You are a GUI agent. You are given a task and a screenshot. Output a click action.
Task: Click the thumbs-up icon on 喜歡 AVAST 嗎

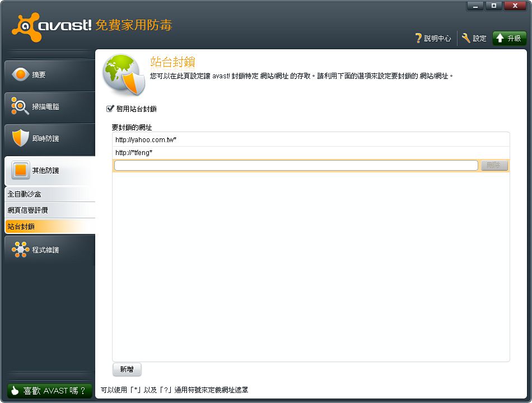click(15, 391)
